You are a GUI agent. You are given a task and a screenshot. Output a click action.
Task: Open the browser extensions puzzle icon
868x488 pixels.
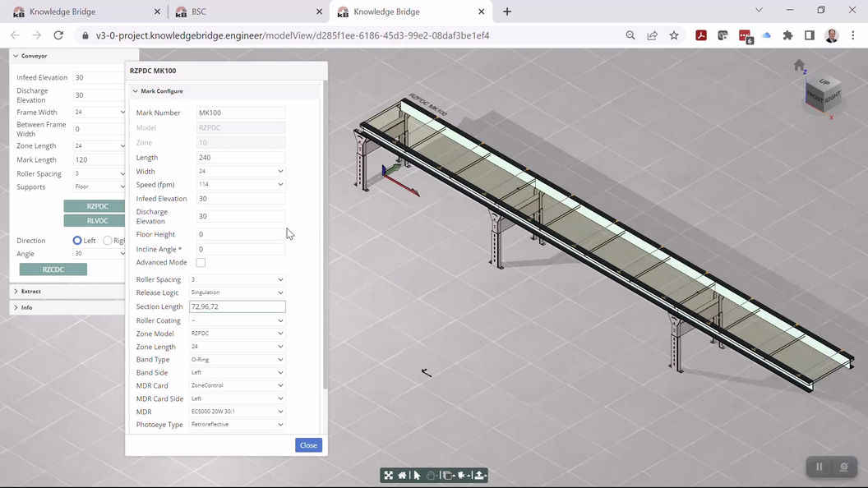click(787, 35)
